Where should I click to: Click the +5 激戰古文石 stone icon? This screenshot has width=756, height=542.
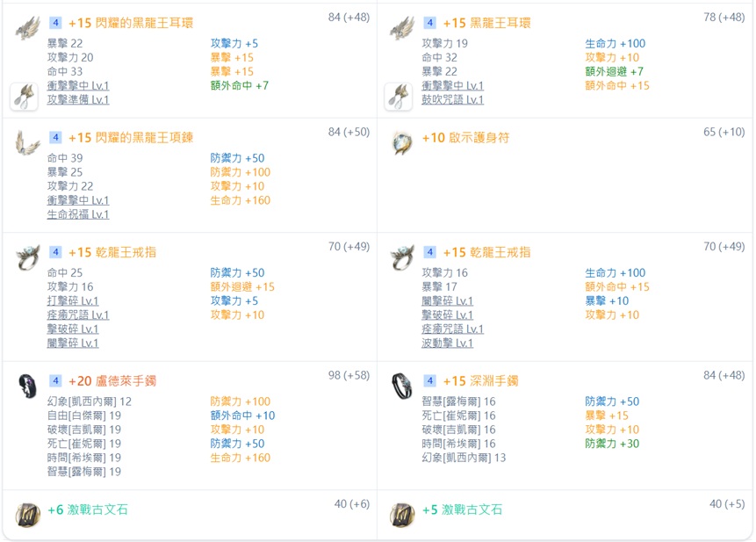pos(402,515)
